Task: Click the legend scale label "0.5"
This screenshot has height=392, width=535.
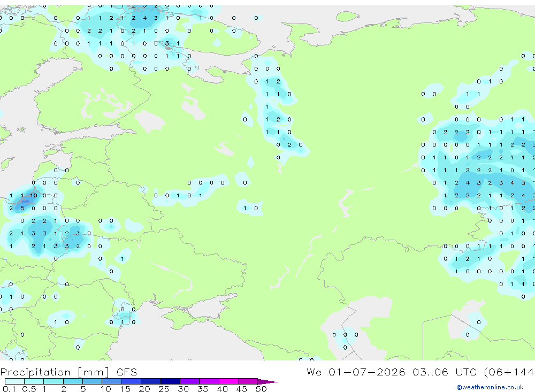Action: (29, 389)
